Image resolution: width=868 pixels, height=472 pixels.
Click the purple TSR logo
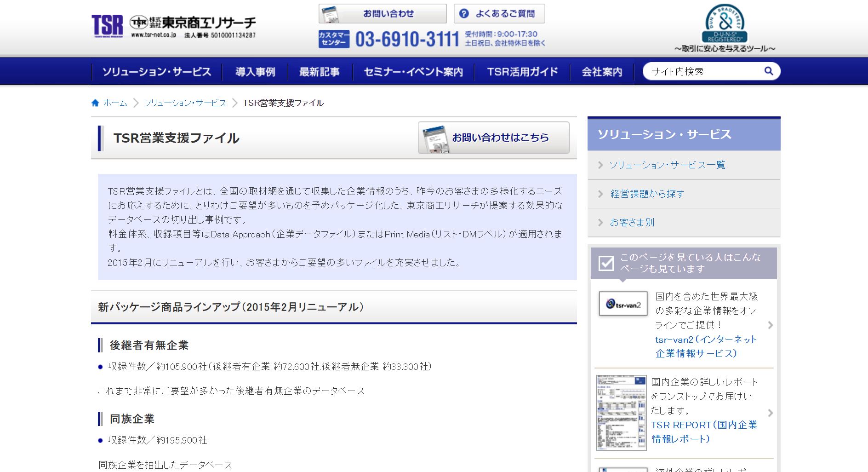(107, 25)
